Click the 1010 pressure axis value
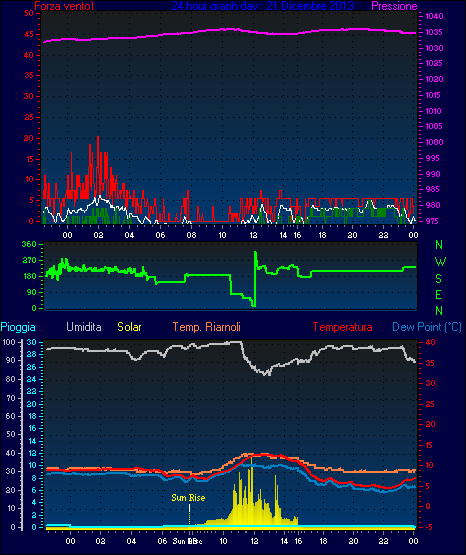 [x=433, y=111]
